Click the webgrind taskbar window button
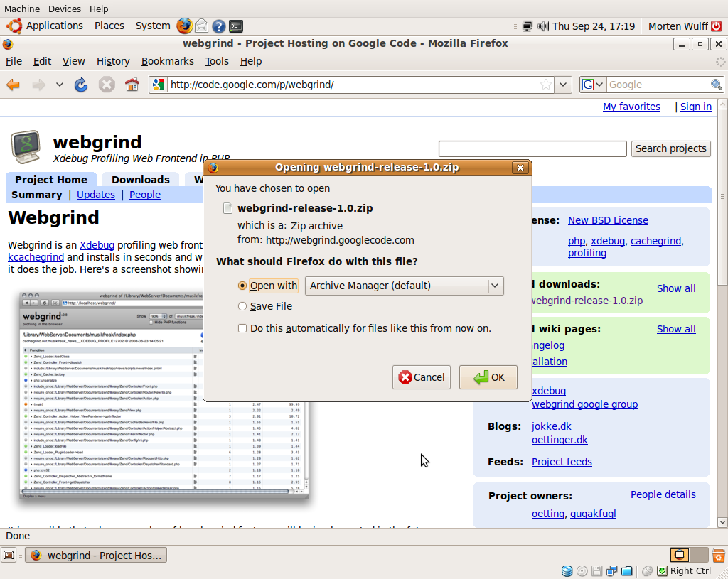Image resolution: width=728 pixels, height=579 pixels. (x=96, y=556)
